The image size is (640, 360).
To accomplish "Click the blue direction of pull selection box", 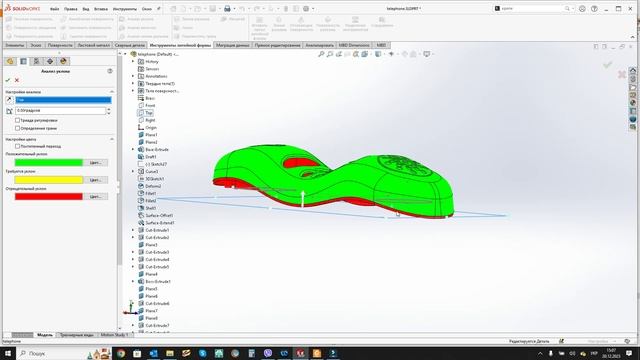I will 63,100.
